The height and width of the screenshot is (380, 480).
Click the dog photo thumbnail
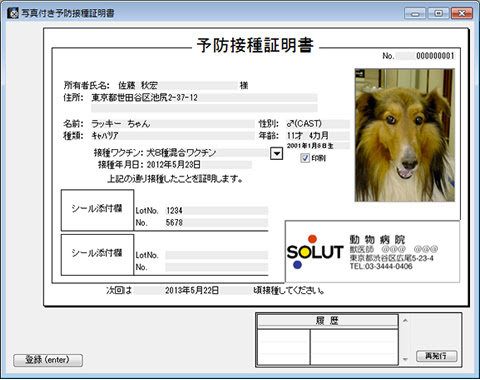[405, 135]
